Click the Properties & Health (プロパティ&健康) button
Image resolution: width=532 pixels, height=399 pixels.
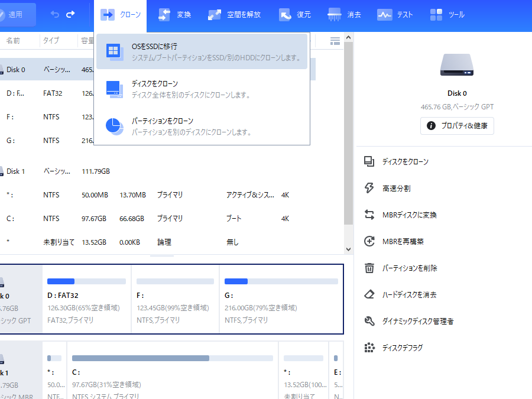point(457,126)
